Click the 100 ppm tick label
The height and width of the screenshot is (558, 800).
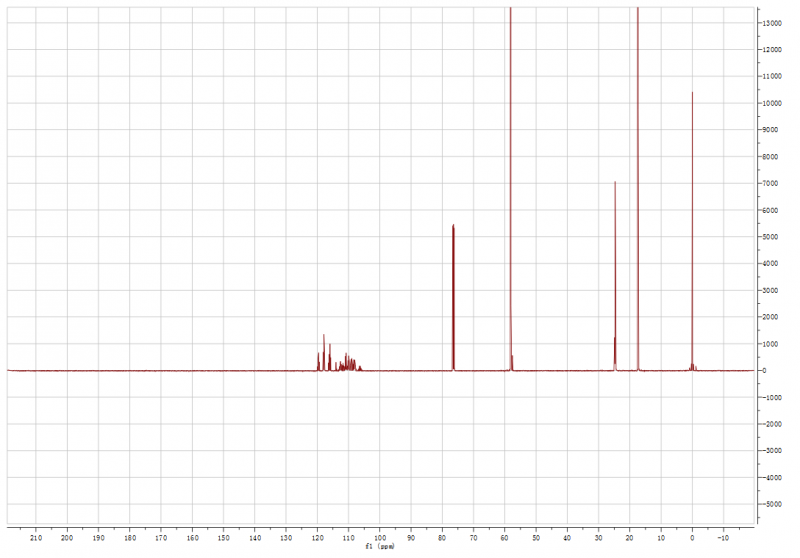click(x=380, y=538)
